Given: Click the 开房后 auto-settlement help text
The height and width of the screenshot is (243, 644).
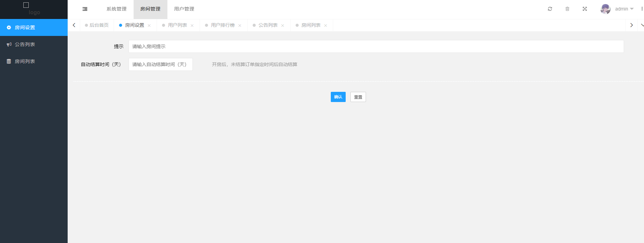Looking at the screenshot, I should (x=255, y=64).
